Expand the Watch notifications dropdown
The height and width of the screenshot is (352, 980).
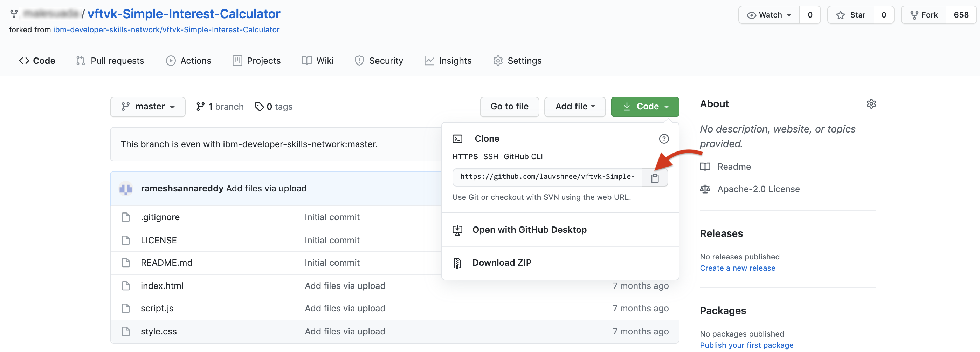(x=769, y=15)
